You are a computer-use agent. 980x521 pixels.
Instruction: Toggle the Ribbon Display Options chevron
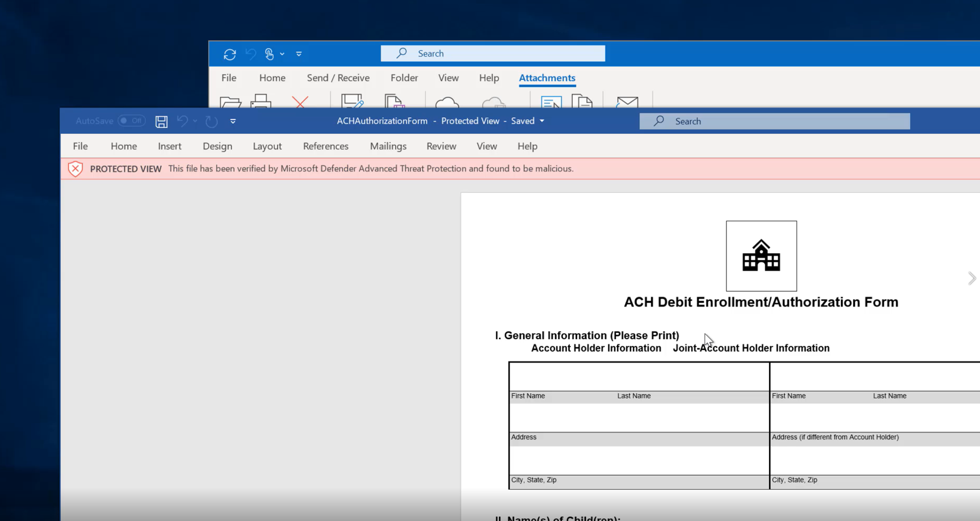233,121
